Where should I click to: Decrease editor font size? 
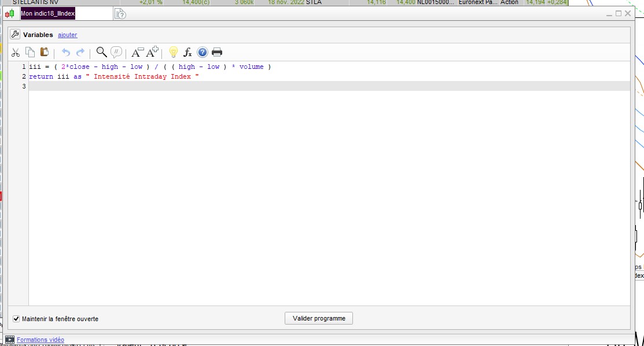point(137,52)
